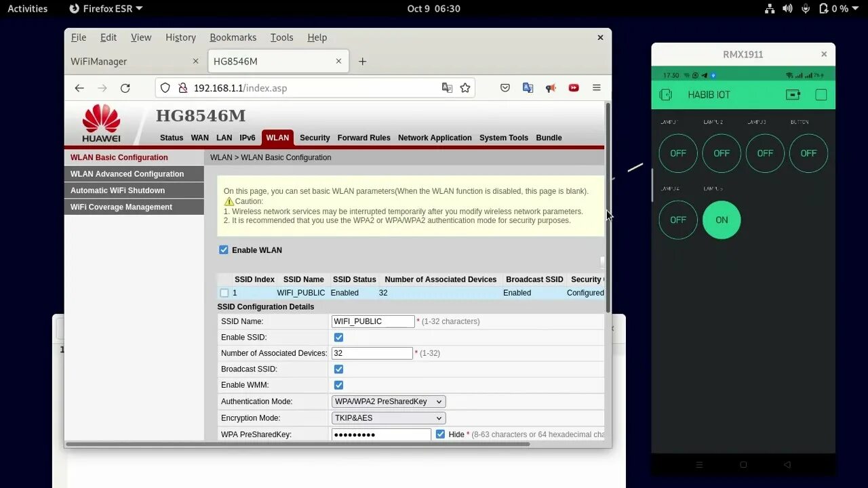Close the HG8546M tab
Image resolution: width=868 pixels, height=488 pixels.
pos(338,61)
